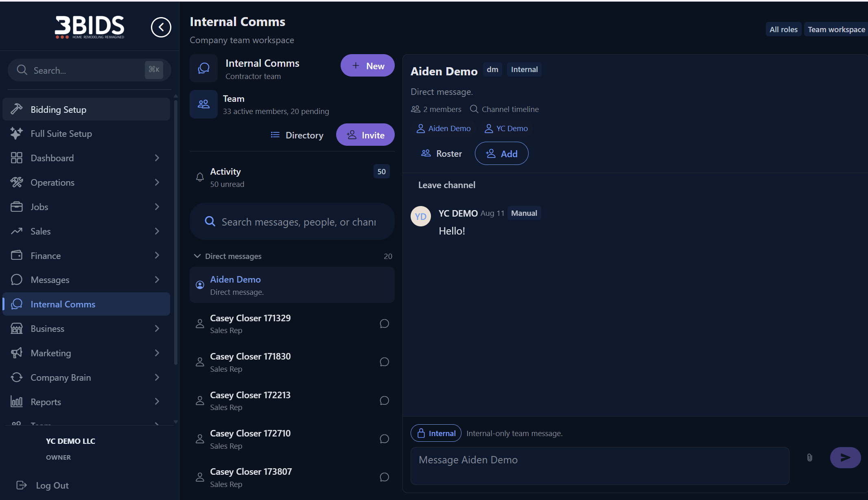Open chat icon for Casey Closer 173807
Image resolution: width=868 pixels, height=500 pixels.
[384, 477]
